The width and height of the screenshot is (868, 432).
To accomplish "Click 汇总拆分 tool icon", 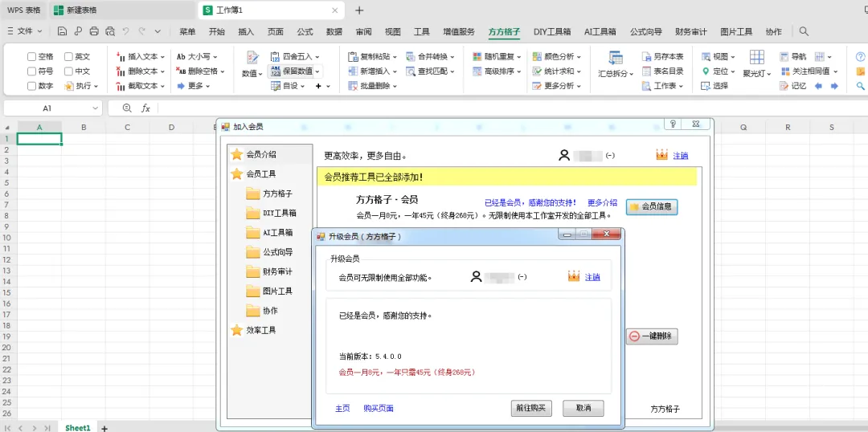I will tap(616, 58).
